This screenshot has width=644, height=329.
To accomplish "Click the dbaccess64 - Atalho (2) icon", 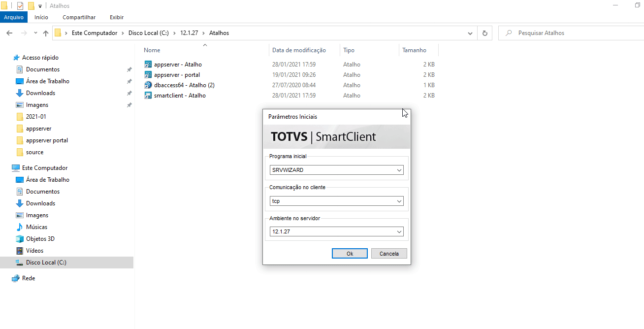I will [x=148, y=85].
